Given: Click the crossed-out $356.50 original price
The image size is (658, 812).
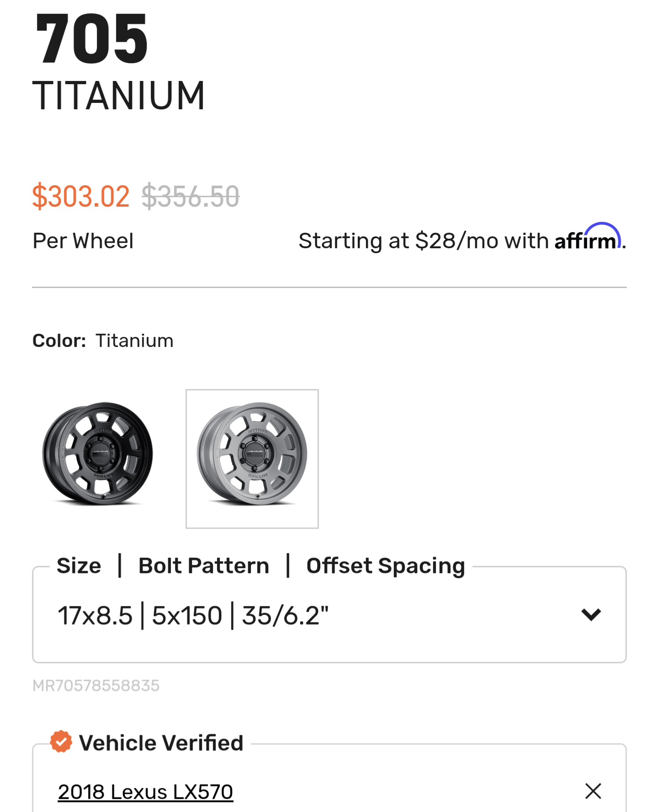Looking at the screenshot, I should coord(191,196).
